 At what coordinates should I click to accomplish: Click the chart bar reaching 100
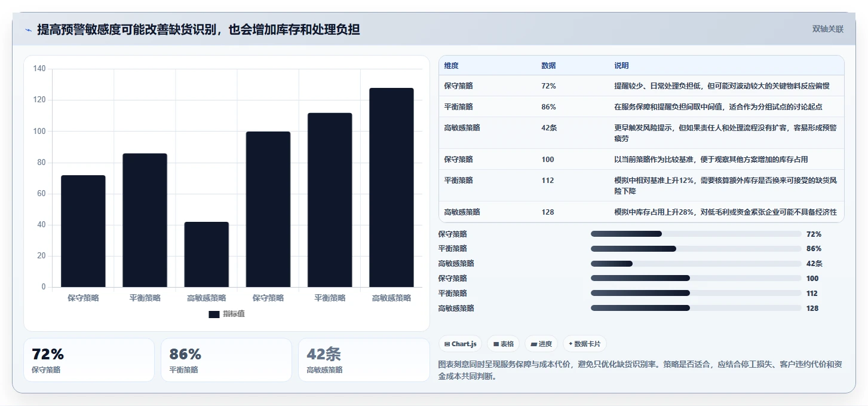pyautogui.click(x=268, y=209)
